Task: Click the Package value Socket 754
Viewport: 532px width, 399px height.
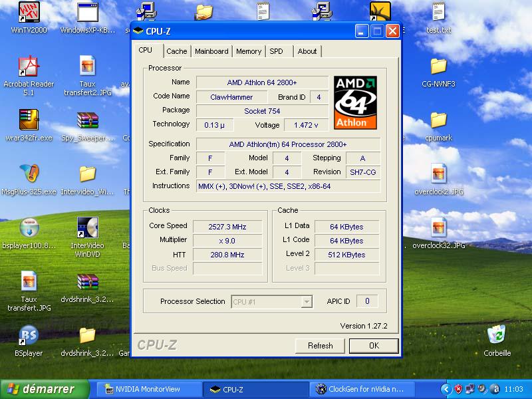Action: 262,111
